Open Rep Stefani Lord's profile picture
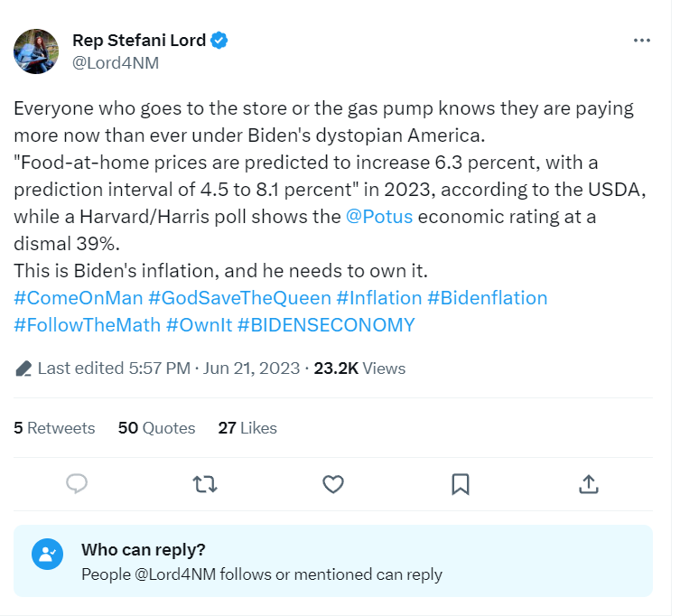Image resolution: width=680 pixels, height=616 pixels. [x=36, y=51]
